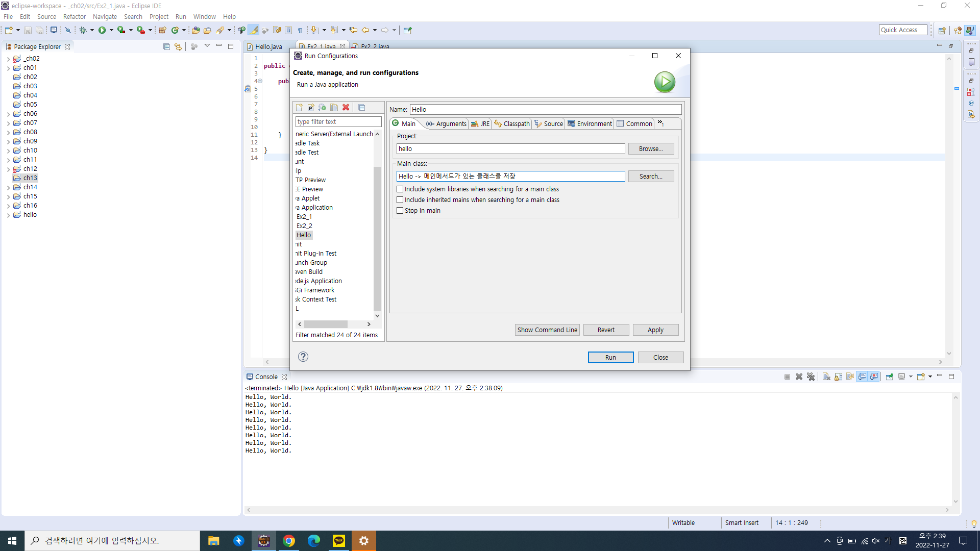The width and height of the screenshot is (980, 551).
Task: Open the dialog help icon
Action: tap(303, 357)
